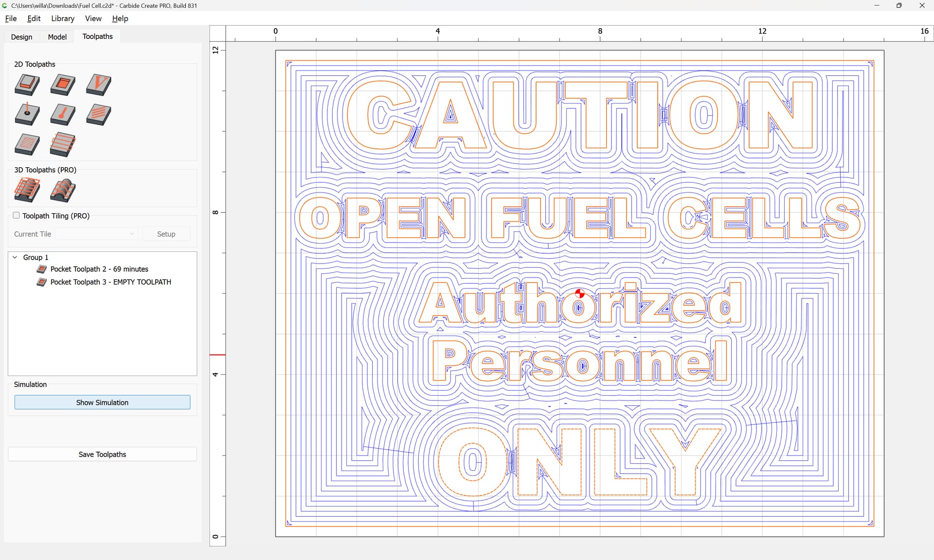Click the 3D Rough toolpath icon
Image resolution: width=934 pixels, height=560 pixels.
[x=27, y=190]
